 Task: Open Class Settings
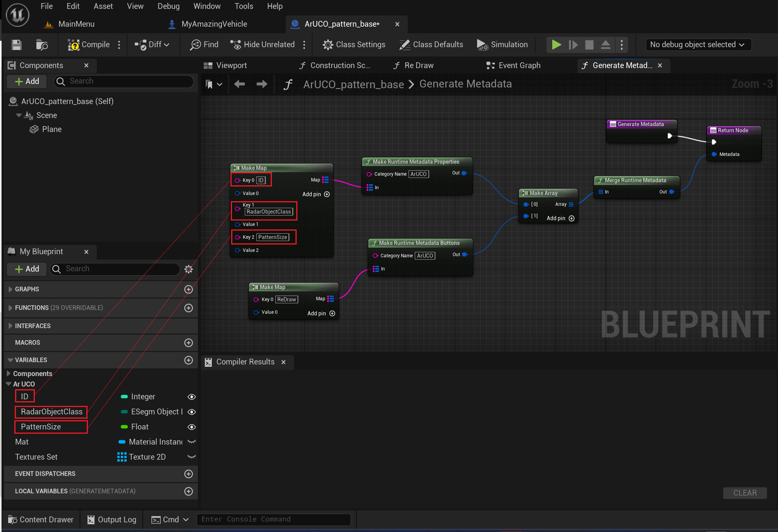point(354,45)
